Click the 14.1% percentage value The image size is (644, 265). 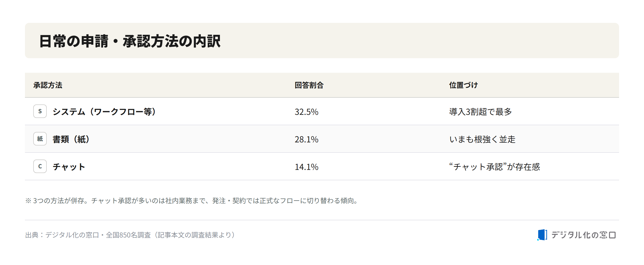click(x=306, y=167)
